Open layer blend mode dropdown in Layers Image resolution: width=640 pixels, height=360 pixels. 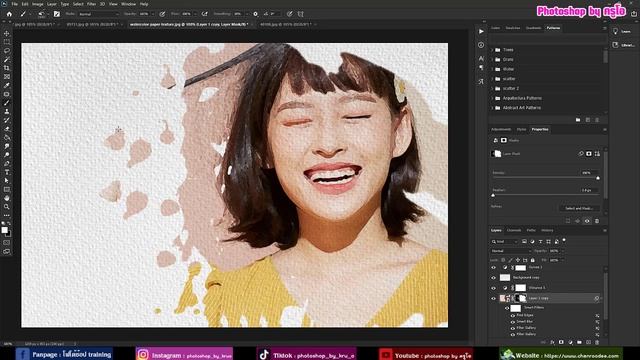511,251
